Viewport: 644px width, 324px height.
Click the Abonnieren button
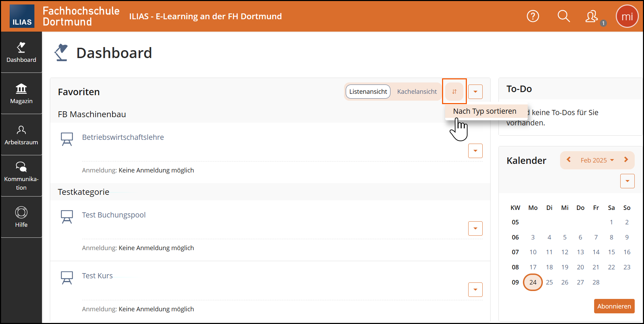[x=614, y=306]
